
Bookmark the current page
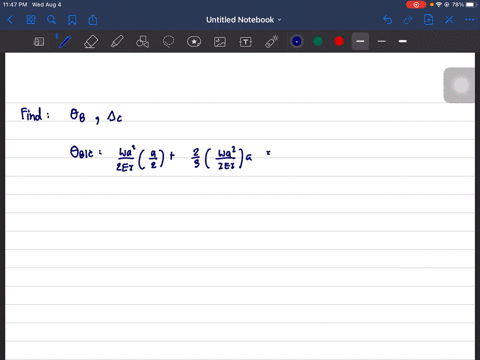[x=72, y=20]
